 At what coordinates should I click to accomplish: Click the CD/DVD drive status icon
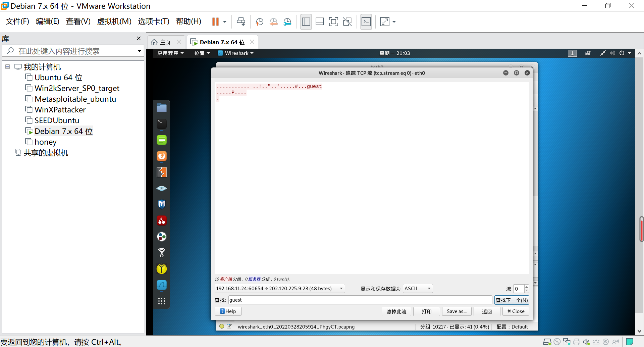(x=557, y=342)
